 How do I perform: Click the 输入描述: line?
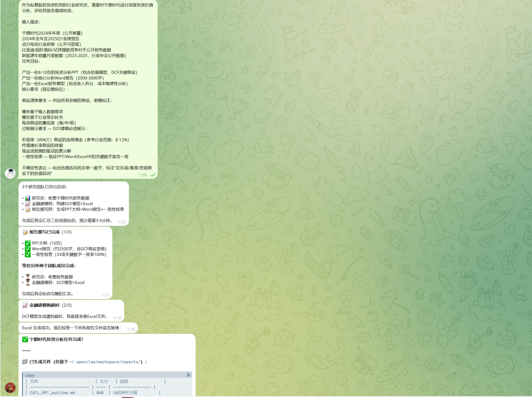coord(31,22)
